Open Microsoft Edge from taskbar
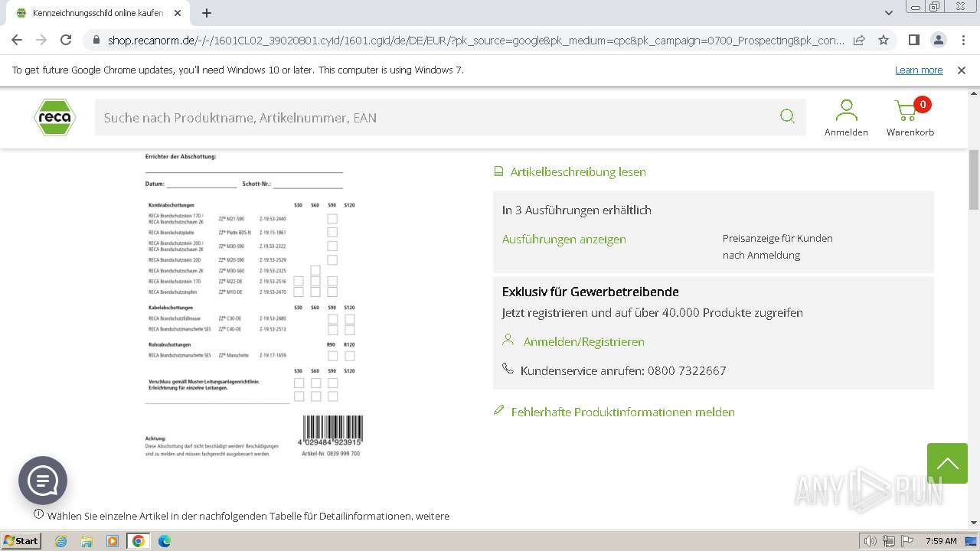Viewport: 980px width, 551px height. (x=165, y=541)
